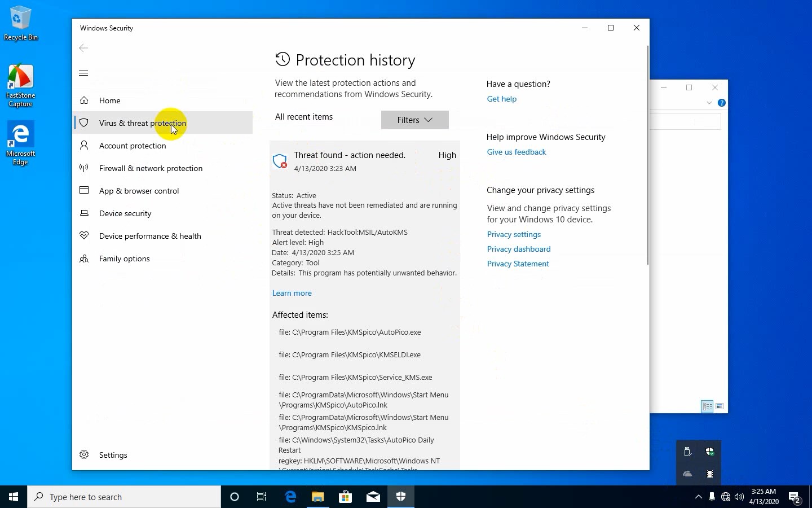Open the Filters dropdown
This screenshot has height=508, width=812.
415,120
